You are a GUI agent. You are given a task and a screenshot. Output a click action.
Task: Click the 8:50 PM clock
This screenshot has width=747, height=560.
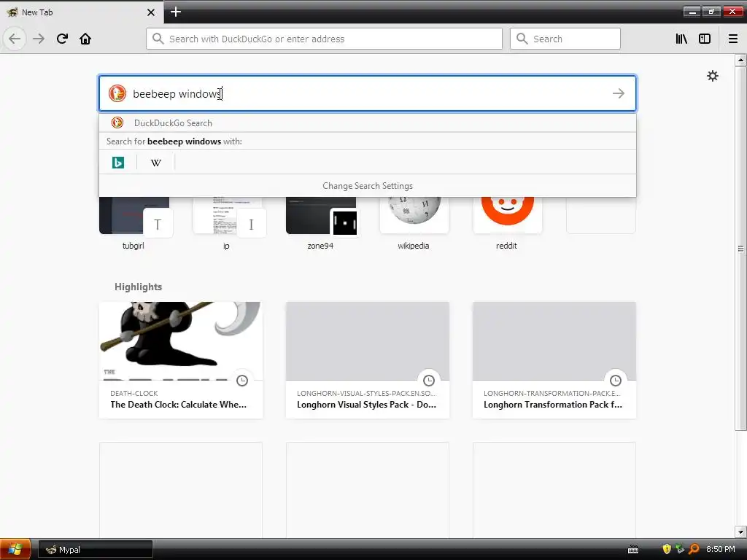[720, 549]
